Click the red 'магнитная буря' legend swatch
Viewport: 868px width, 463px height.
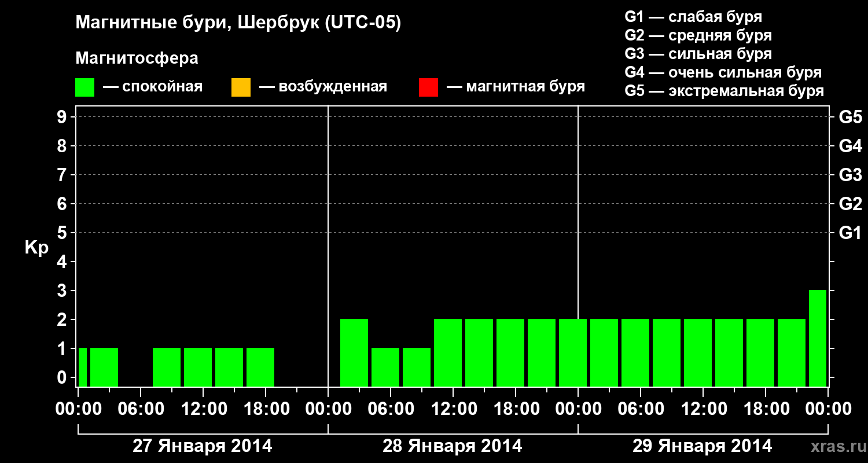point(428,87)
